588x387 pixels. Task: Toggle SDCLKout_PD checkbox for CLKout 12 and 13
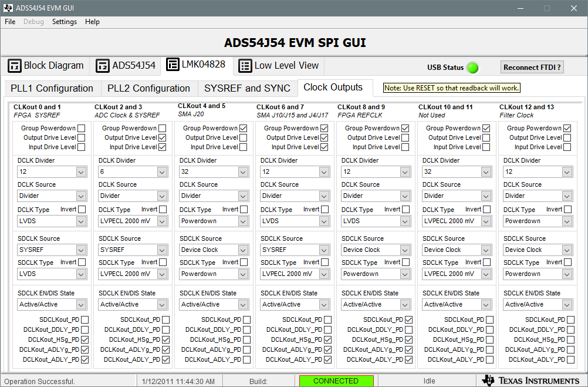571,319
